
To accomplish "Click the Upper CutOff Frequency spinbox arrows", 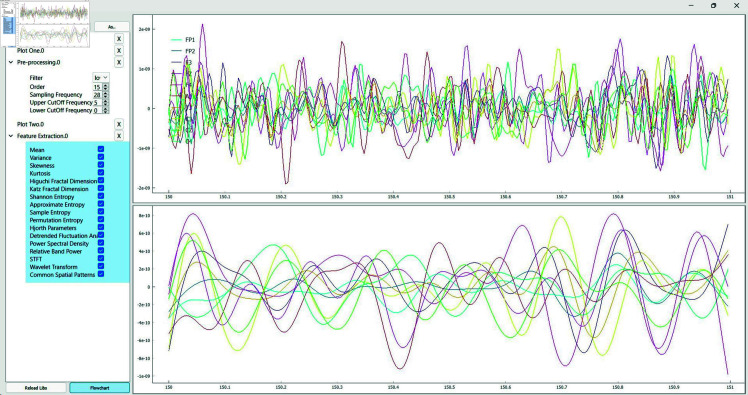I will click(x=105, y=103).
